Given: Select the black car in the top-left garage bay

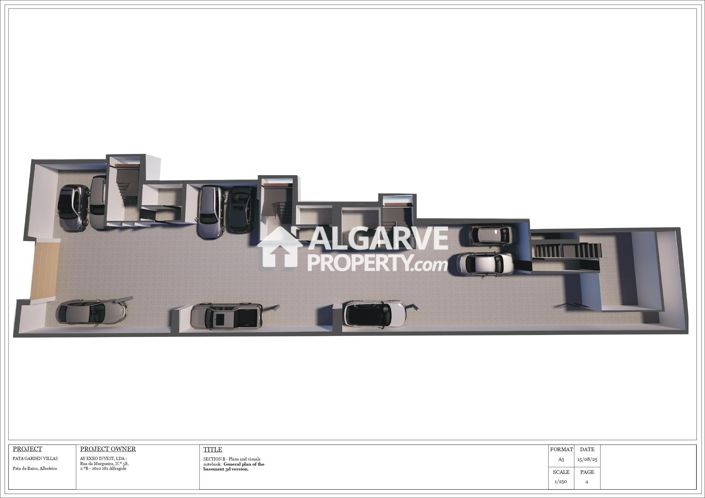Looking at the screenshot, I should 72,207.
